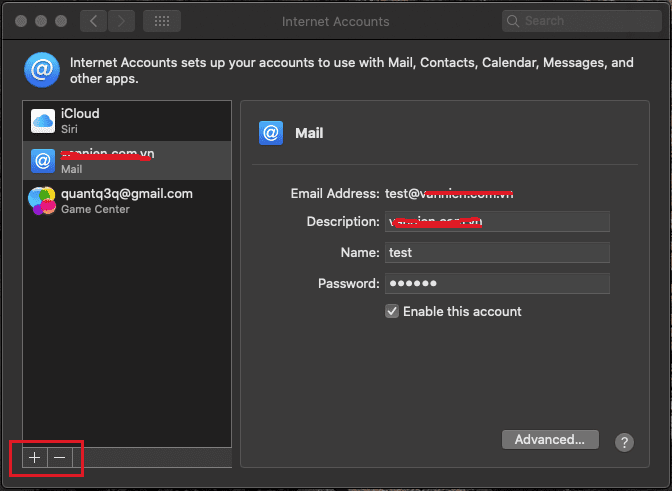Show all preferences grid button
Screen dimensions: 672x491
click(x=162, y=21)
